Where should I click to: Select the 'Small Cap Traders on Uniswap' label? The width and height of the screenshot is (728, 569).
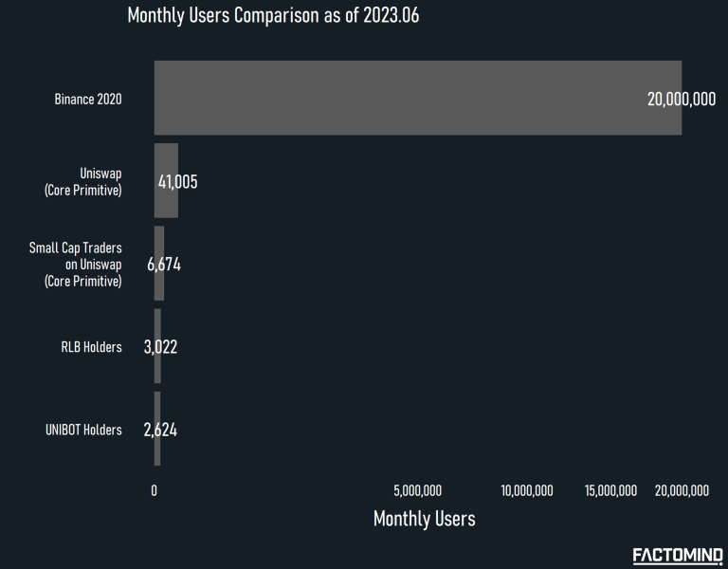[76, 265]
